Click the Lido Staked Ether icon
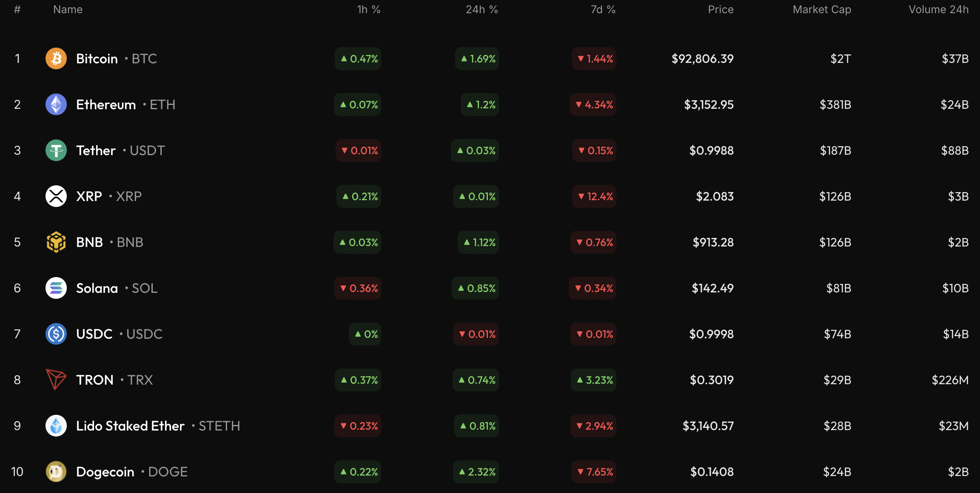This screenshot has height=493, width=980. (56, 426)
